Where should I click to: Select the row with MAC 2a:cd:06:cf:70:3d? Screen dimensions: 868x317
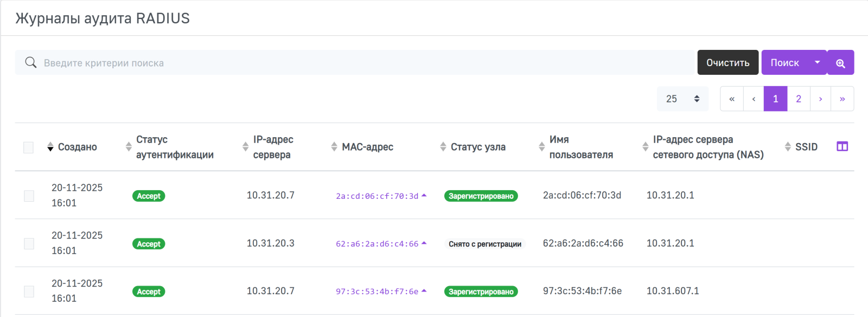click(x=29, y=196)
